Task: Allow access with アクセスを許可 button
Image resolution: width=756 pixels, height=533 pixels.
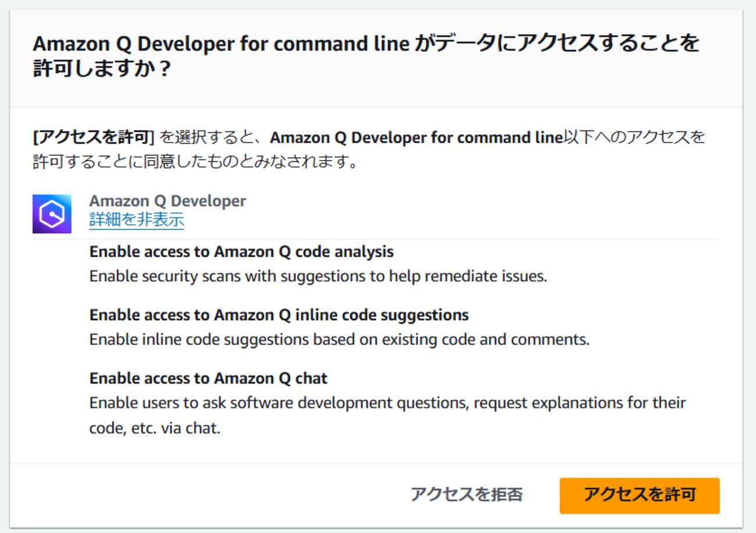Action: (640, 495)
